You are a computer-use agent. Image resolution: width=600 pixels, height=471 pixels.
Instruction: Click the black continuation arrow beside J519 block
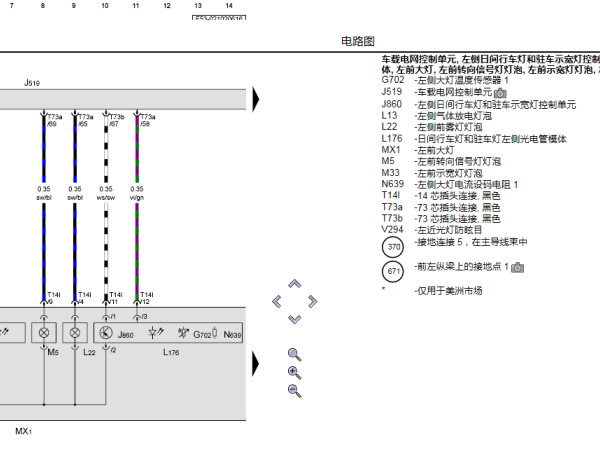click(x=256, y=99)
